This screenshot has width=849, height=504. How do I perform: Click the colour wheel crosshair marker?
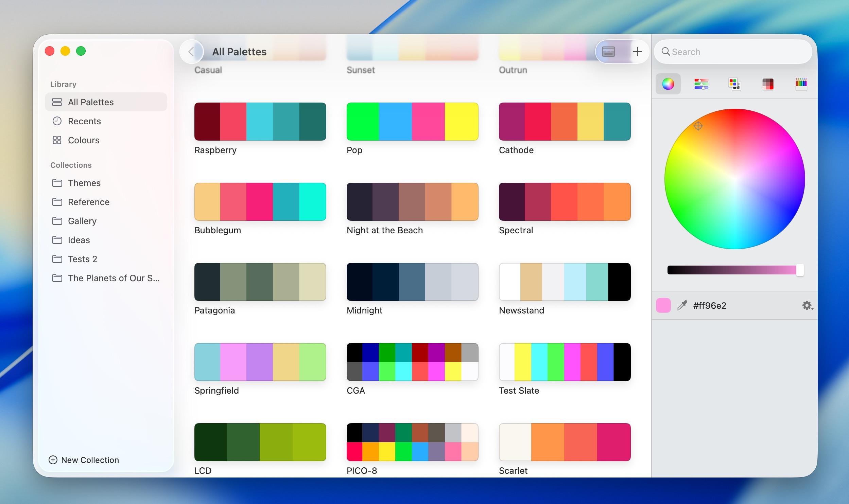[x=698, y=126]
